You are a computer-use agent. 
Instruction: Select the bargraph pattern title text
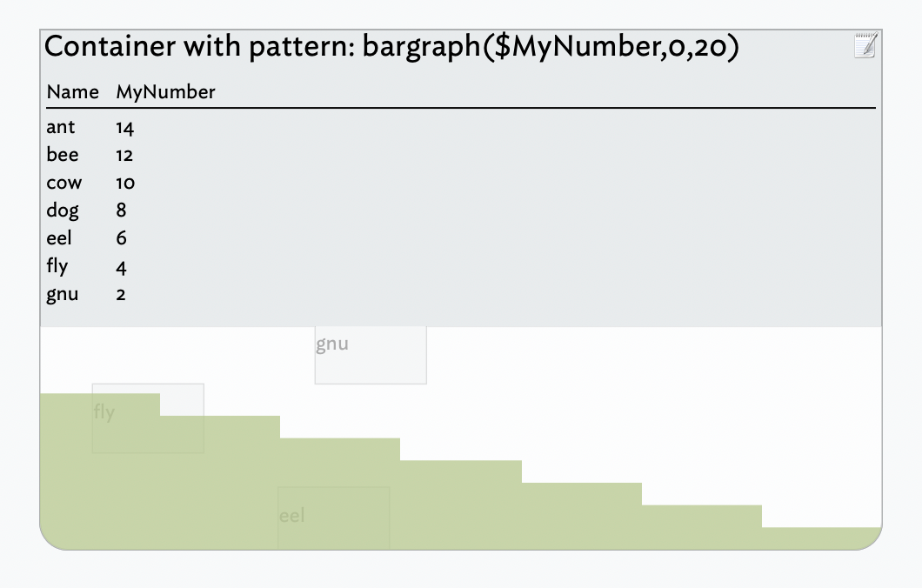point(391,47)
